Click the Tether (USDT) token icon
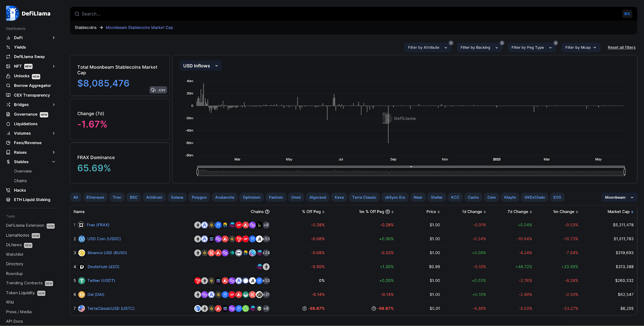This screenshot has width=644, height=326. [82, 281]
